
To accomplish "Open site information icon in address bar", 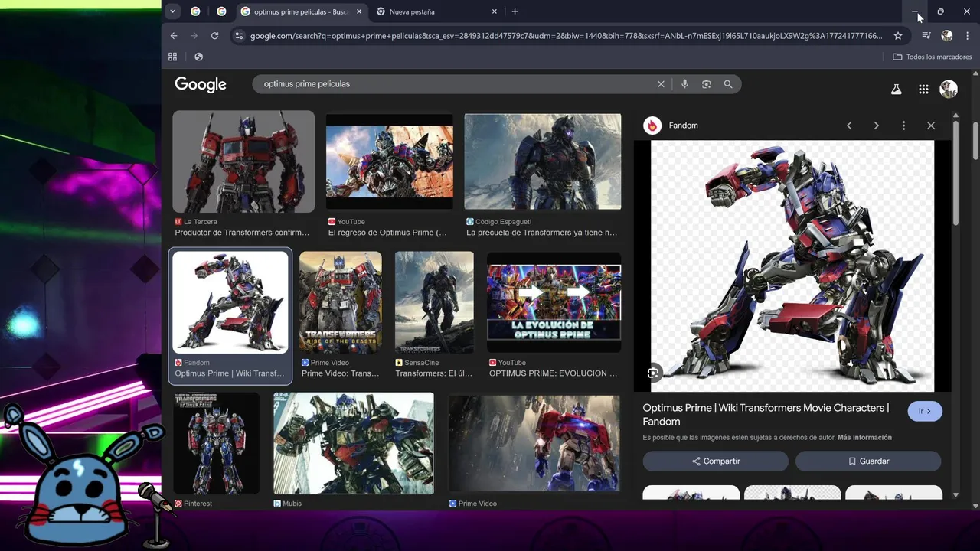I will coord(239,36).
